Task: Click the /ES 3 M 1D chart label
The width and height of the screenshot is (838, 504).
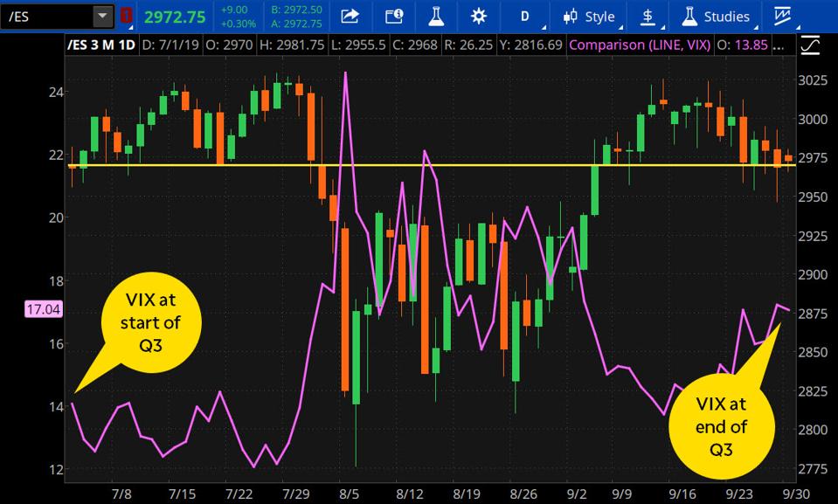Action: (x=103, y=43)
